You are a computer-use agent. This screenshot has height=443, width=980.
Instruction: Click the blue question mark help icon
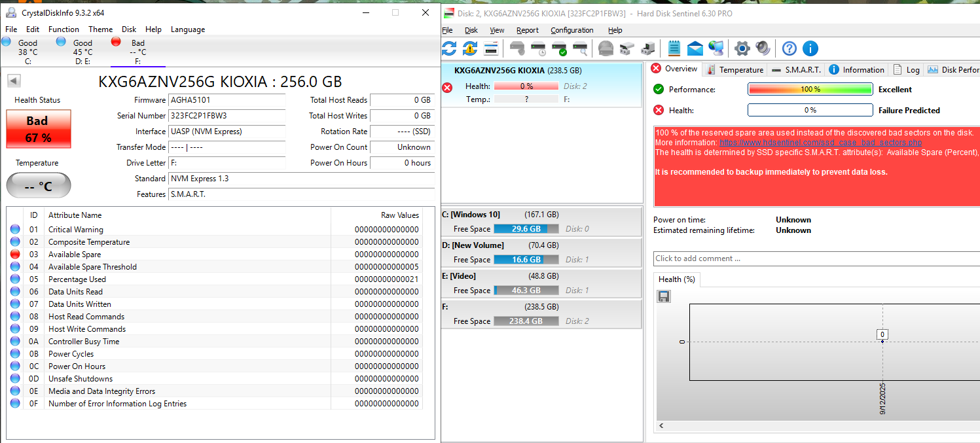[x=789, y=48]
